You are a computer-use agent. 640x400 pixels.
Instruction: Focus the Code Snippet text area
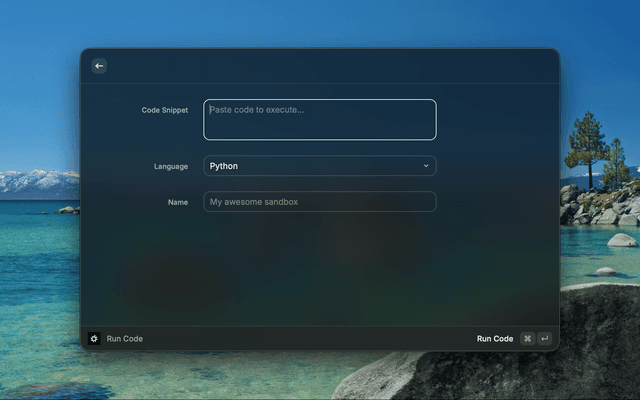click(320, 120)
